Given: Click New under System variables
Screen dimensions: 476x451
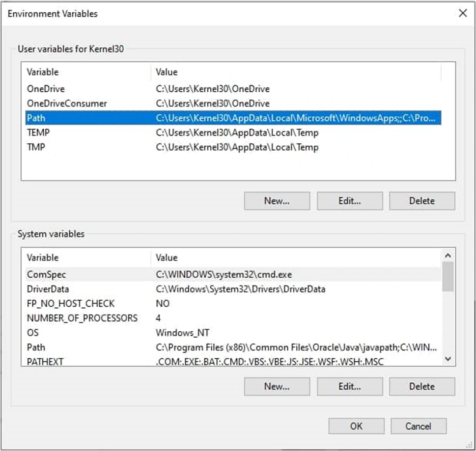Looking at the screenshot, I should 277,386.
